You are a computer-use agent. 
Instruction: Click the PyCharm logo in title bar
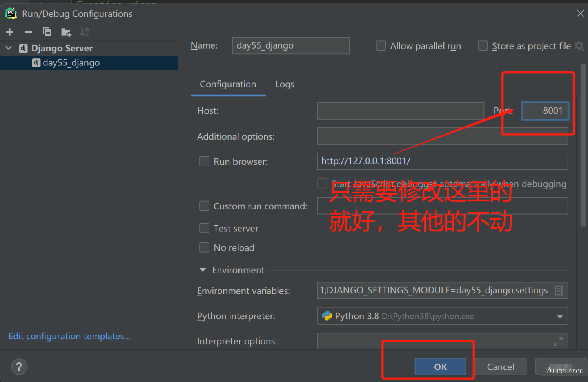11,13
